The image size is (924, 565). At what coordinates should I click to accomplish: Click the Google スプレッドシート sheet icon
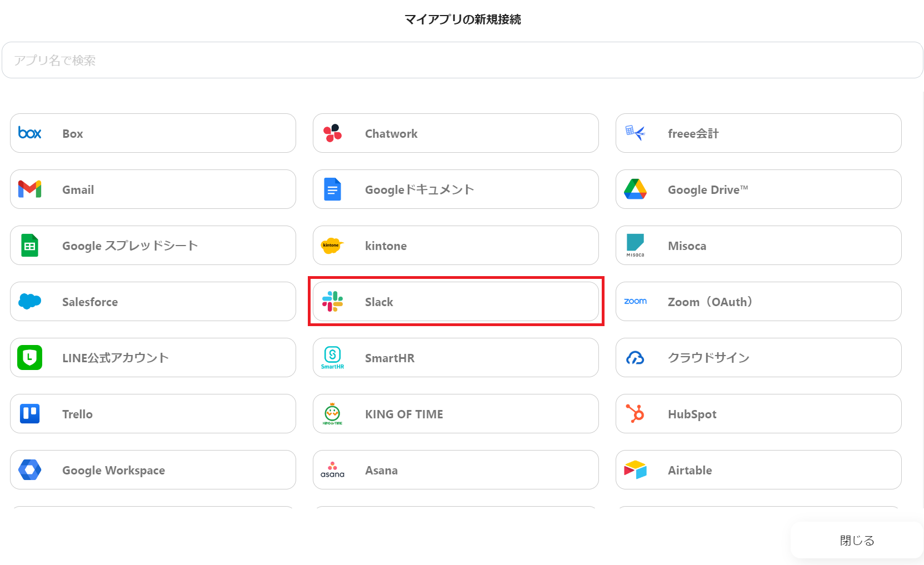click(30, 246)
